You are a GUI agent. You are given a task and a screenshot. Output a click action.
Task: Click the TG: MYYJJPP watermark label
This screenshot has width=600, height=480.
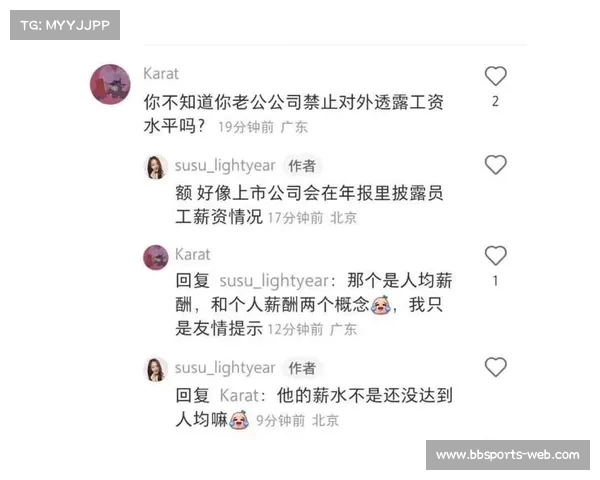65,25
